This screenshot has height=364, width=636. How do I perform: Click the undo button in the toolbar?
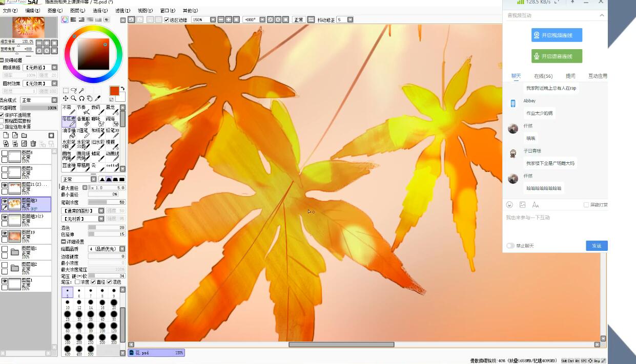[x=131, y=20]
